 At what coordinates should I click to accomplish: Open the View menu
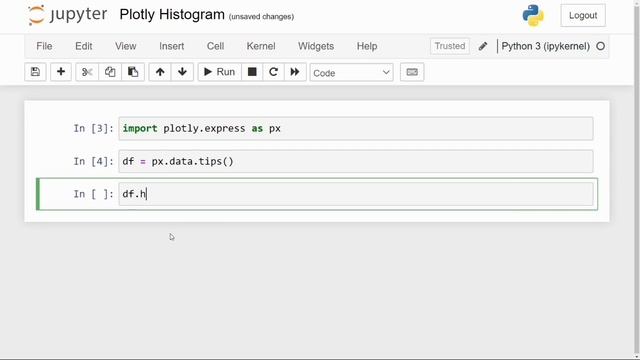[125, 46]
